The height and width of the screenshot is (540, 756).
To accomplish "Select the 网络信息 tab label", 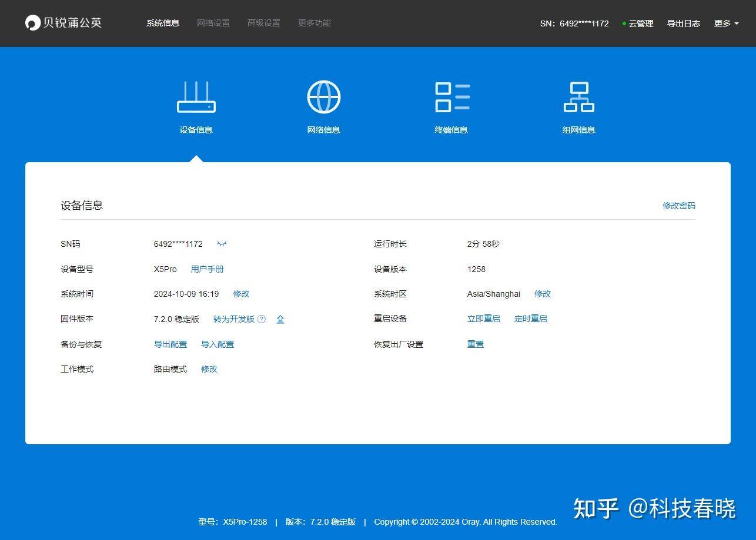I will (324, 130).
